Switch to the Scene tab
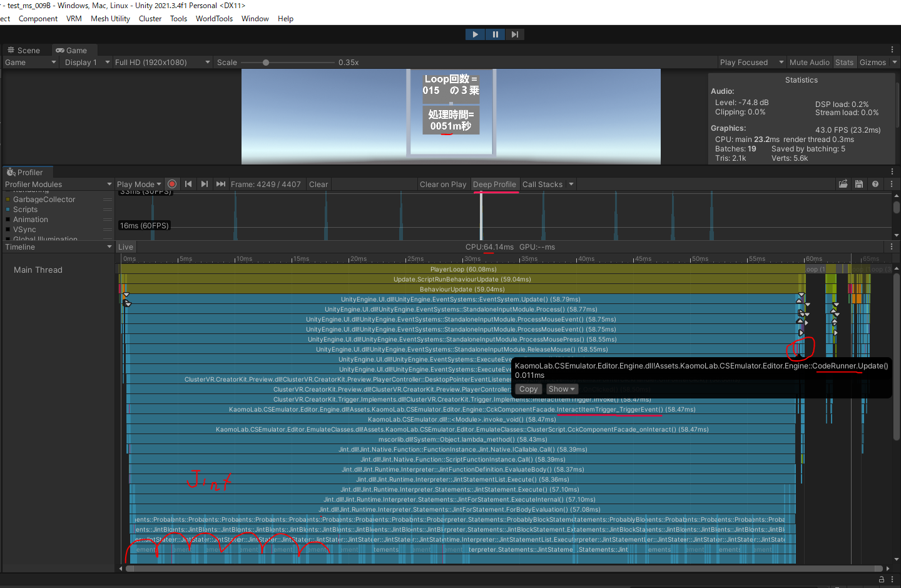 coord(24,50)
